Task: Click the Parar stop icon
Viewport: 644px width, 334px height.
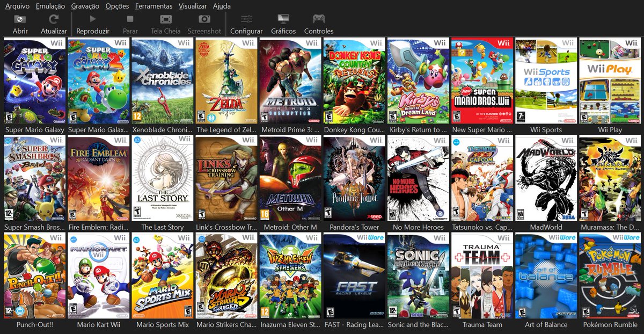Action: pos(130,19)
